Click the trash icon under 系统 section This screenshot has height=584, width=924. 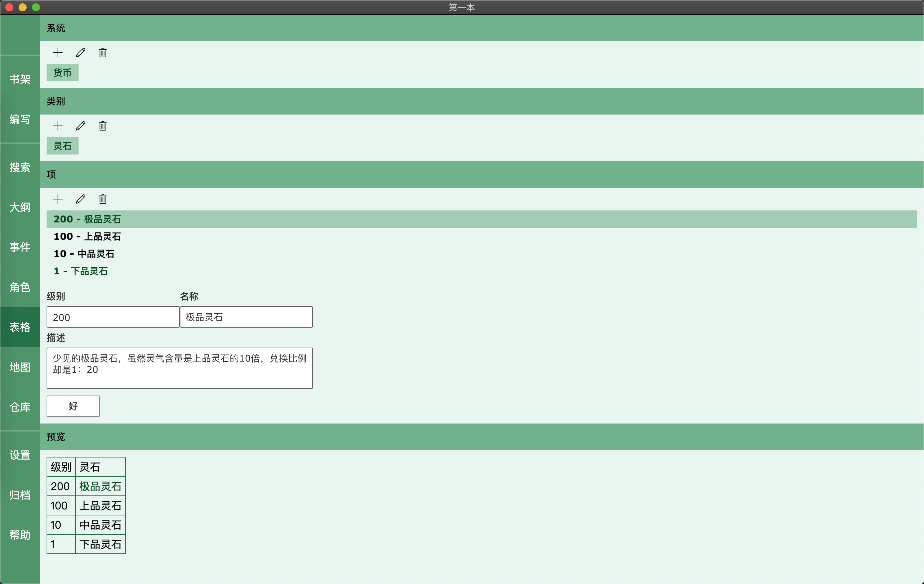103,53
